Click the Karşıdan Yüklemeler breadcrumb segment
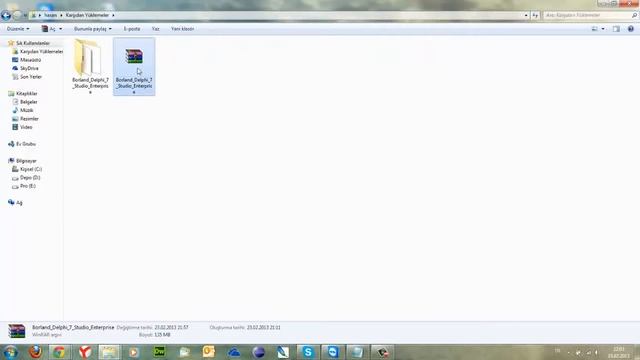This screenshot has width=640, height=360. 87,15
